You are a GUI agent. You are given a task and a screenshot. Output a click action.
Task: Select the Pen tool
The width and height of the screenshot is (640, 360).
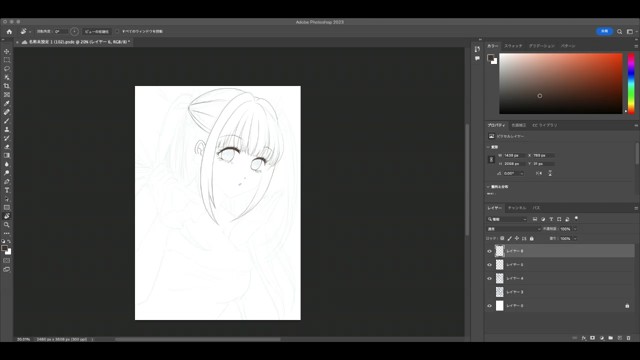click(7, 182)
